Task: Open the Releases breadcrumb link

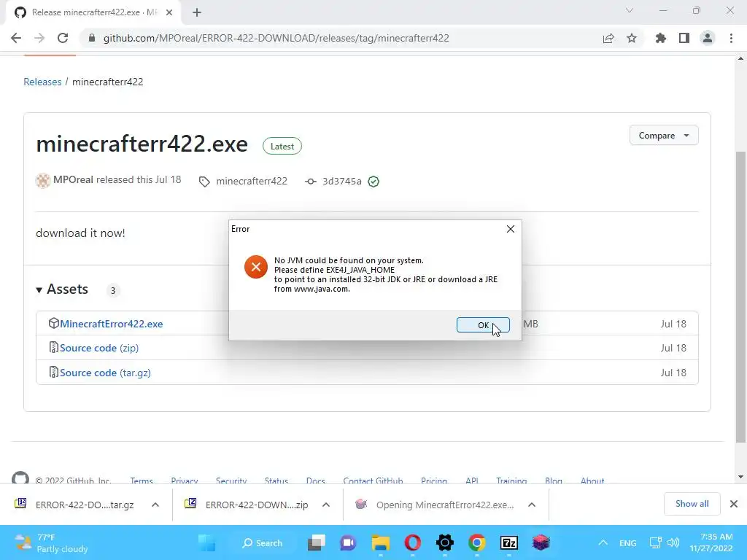Action: tap(42, 82)
